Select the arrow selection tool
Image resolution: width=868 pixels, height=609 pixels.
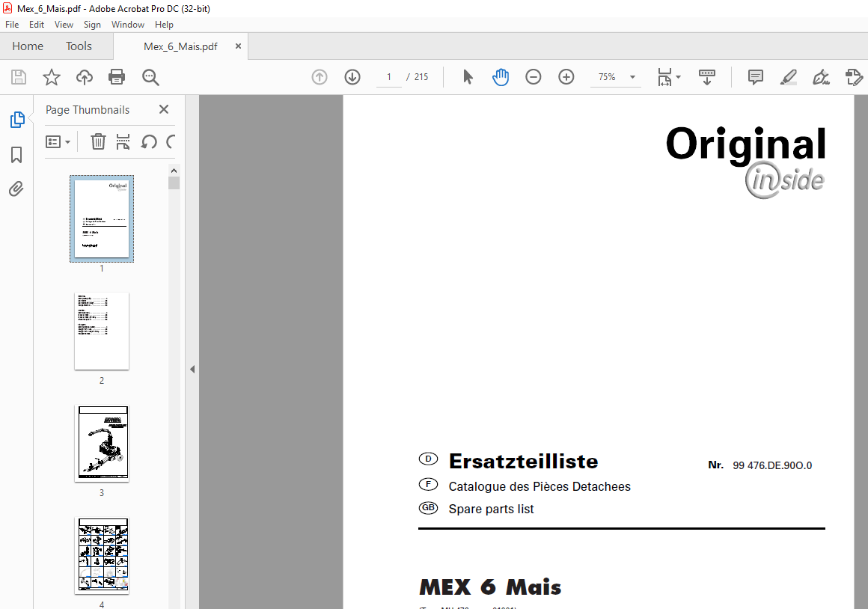[x=468, y=77]
